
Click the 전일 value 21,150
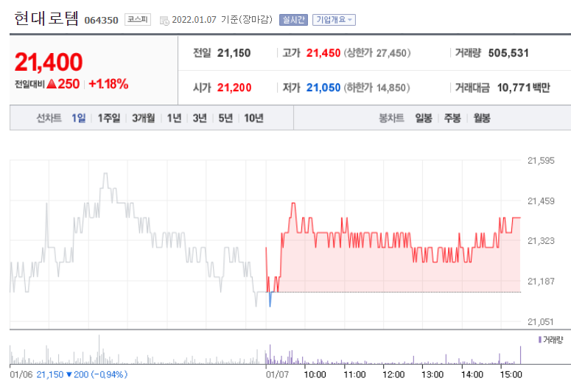(234, 53)
